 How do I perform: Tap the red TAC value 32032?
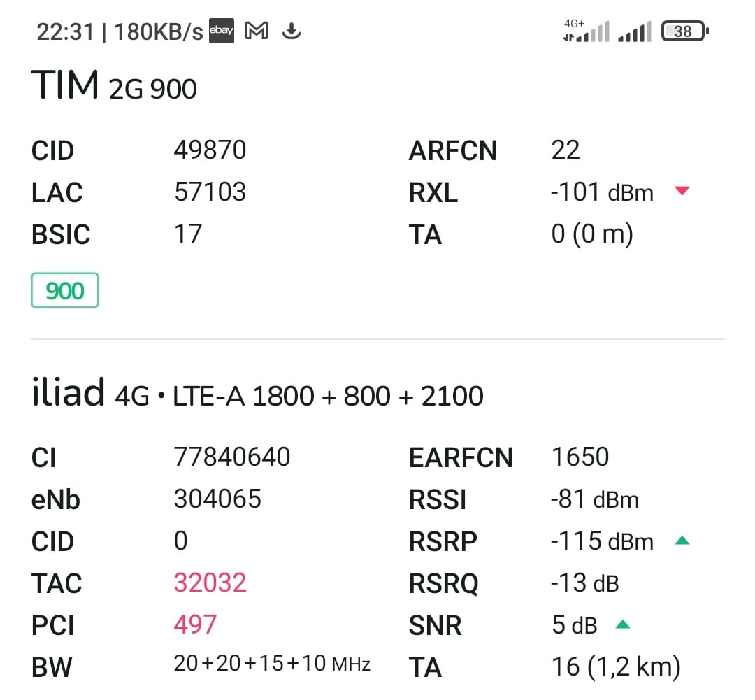tap(210, 583)
